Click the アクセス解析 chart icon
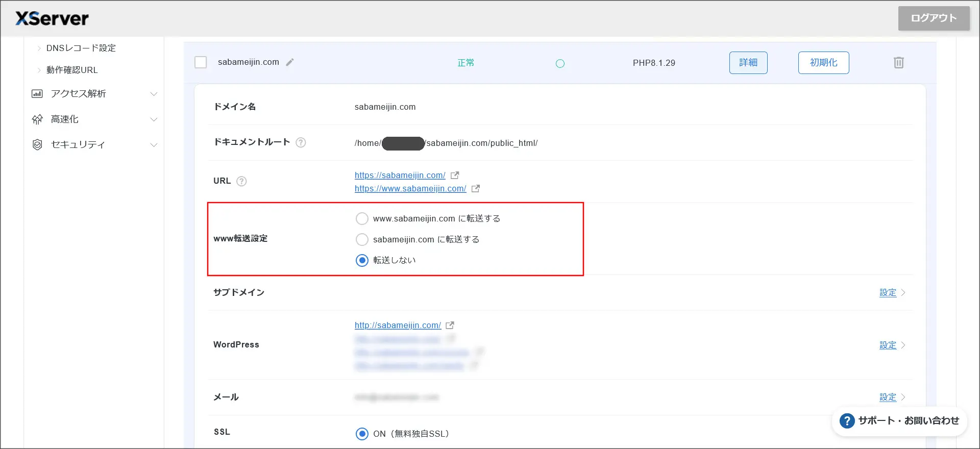The width and height of the screenshot is (980, 449). click(37, 94)
